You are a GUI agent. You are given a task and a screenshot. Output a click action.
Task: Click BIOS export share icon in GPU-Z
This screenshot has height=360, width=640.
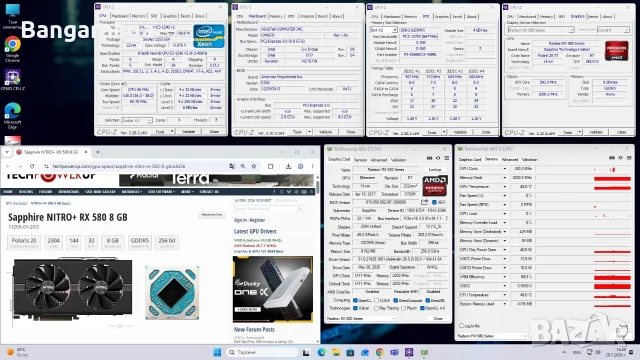(424, 202)
